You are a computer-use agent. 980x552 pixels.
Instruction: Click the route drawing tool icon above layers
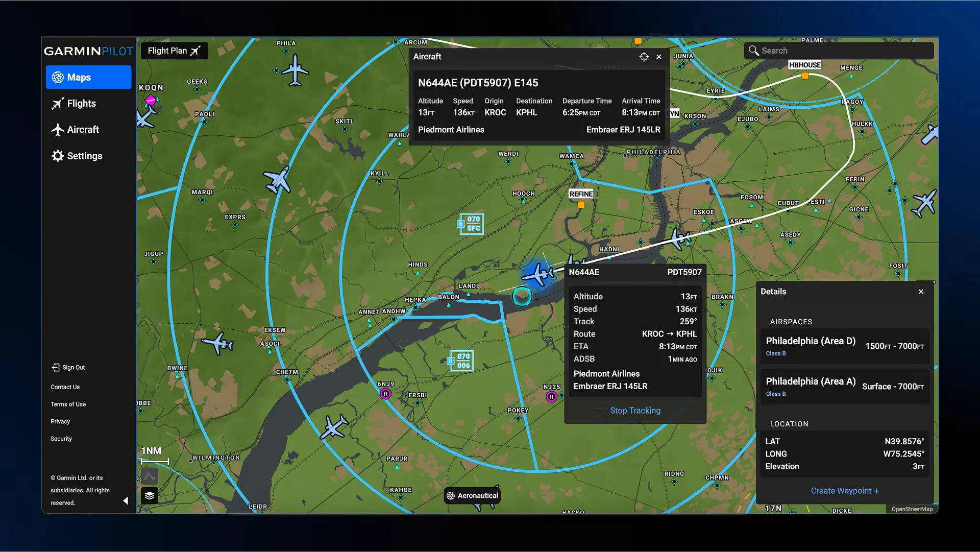coord(150,476)
